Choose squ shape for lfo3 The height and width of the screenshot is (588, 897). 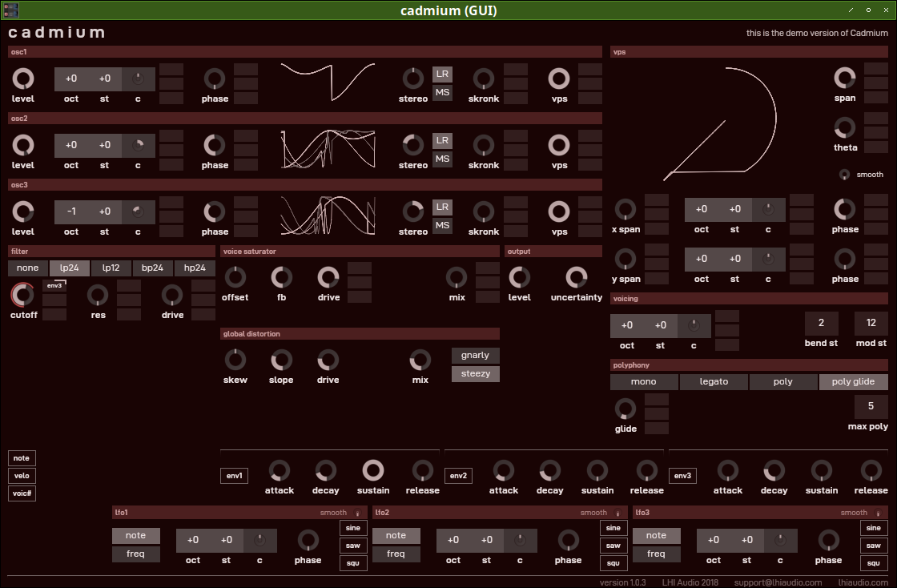[874, 563]
